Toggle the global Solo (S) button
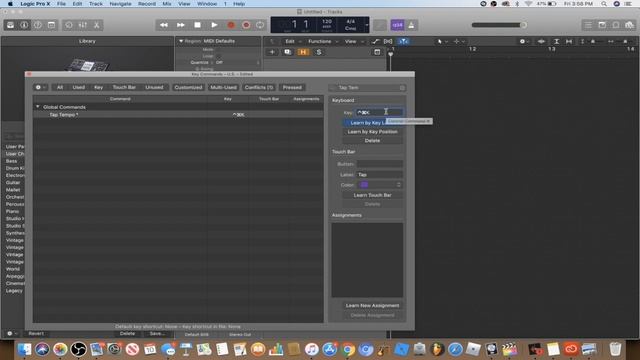This screenshot has height=360, width=640. (319, 52)
